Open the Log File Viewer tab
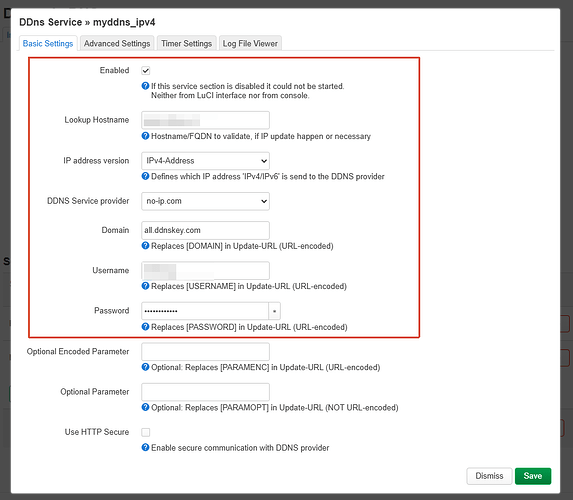573x500 pixels. (x=250, y=43)
